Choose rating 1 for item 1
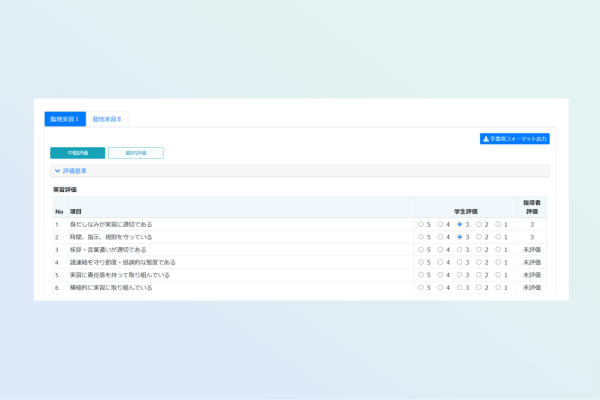600x400 pixels. coord(497,225)
